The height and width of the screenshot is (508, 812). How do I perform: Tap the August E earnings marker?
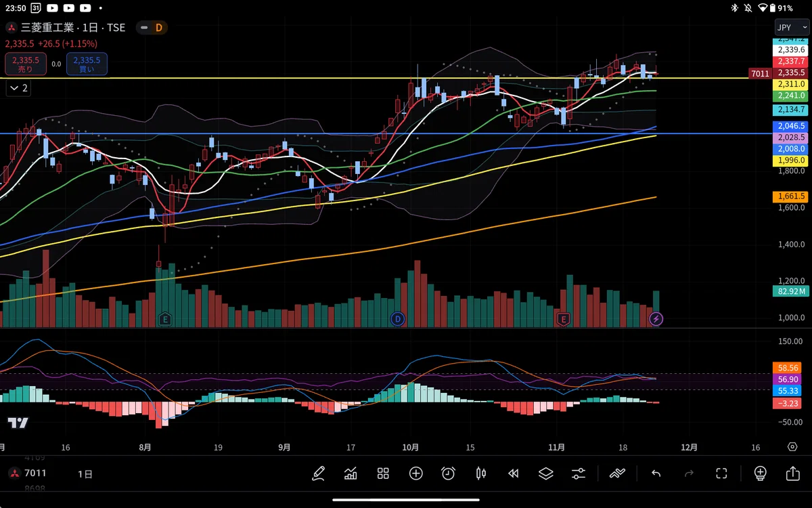(x=164, y=318)
